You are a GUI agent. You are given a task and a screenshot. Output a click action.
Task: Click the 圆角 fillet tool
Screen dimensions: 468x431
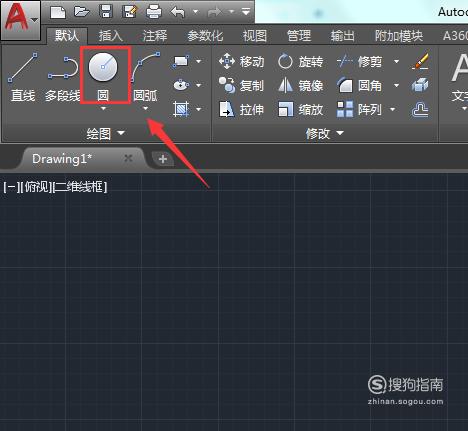point(360,86)
